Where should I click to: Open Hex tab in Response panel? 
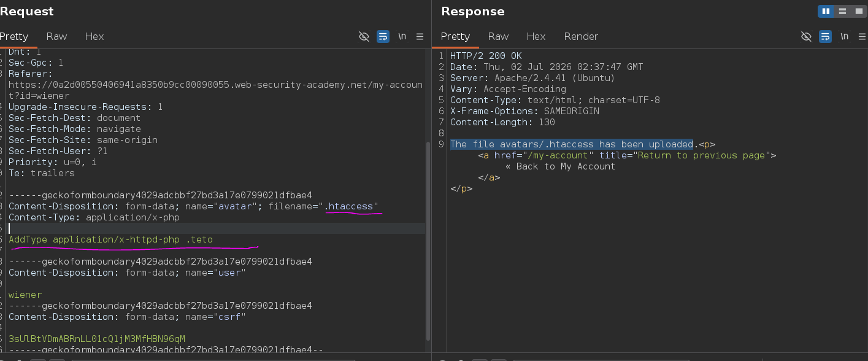click(x=536, y=36)
